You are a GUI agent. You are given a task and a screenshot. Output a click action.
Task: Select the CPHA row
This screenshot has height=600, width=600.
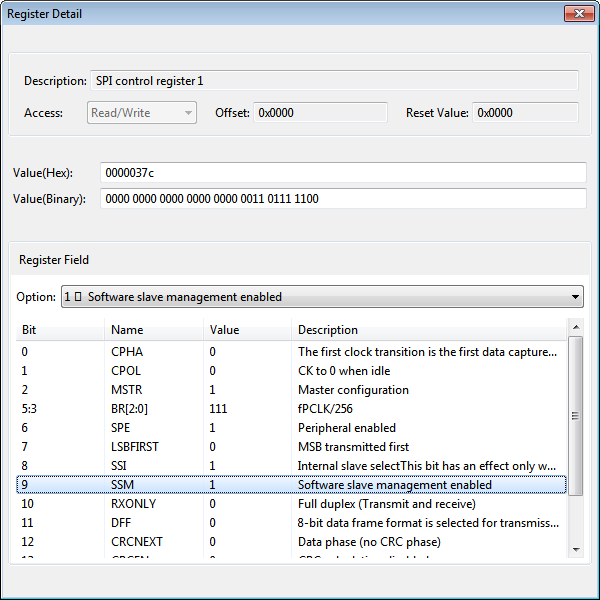click(291, 352)
